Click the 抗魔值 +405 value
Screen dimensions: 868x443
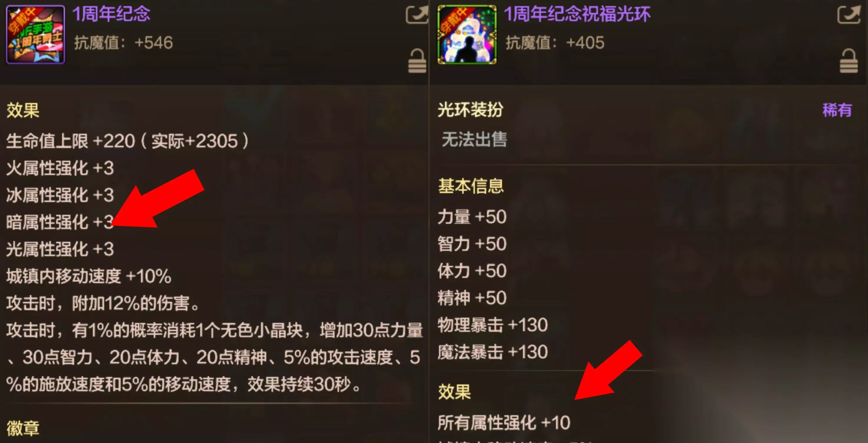(555, 43)
